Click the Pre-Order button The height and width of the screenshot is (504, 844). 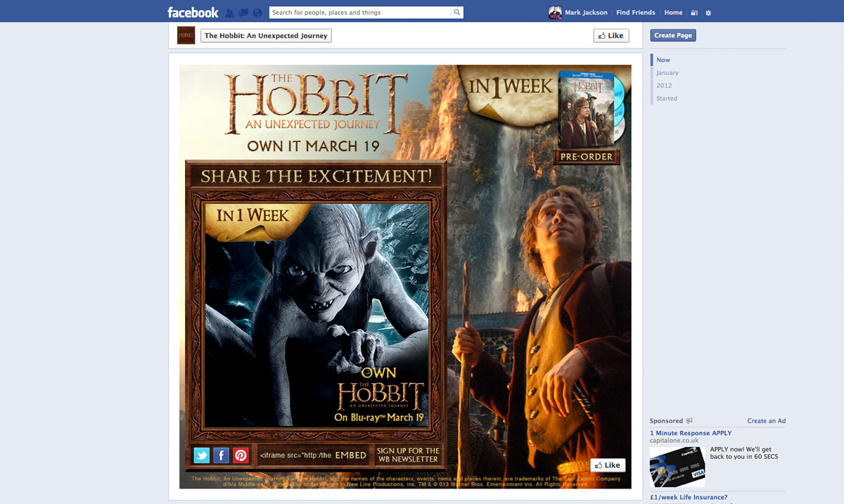tap(587, 156)
